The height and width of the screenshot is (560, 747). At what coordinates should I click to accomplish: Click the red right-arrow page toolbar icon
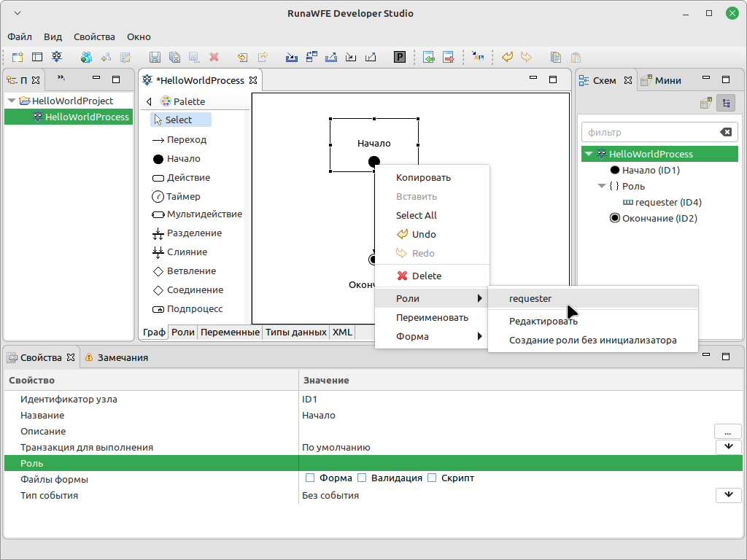coord(449,57)
